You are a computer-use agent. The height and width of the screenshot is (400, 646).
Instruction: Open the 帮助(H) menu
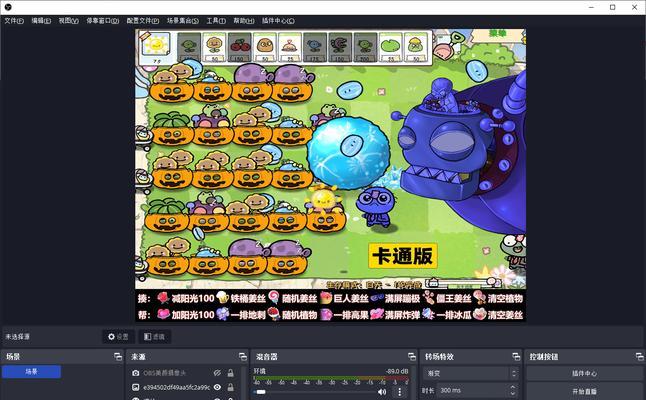[x=244, y=21]
